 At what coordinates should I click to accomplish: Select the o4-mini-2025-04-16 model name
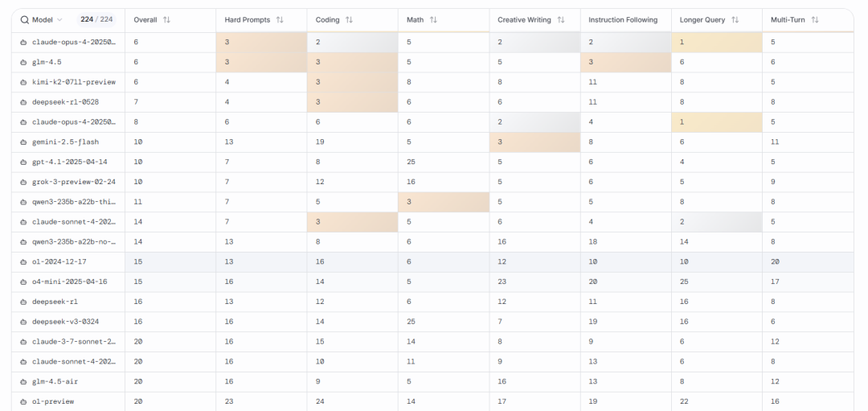click(70, 282)
